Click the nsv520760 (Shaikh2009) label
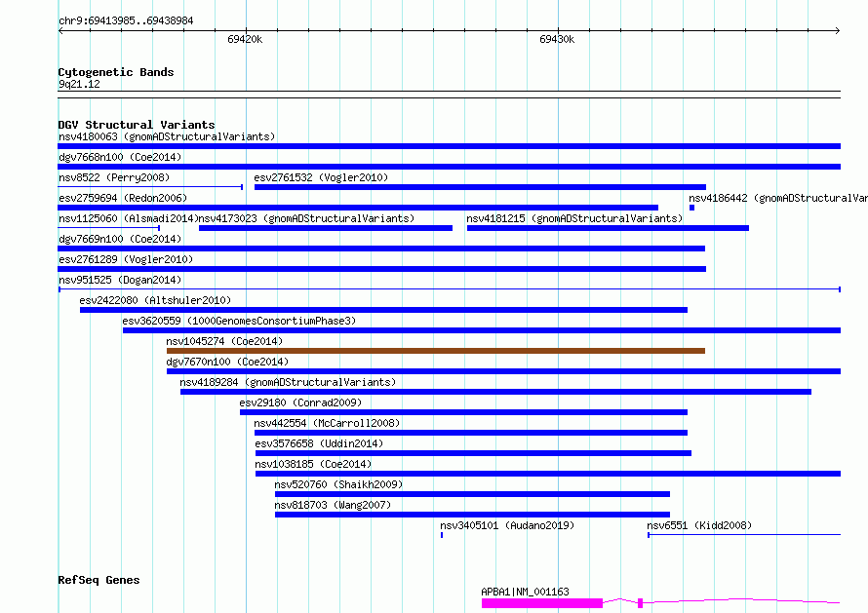The image size is (868, 613). pyautogui.click(x=338, y=484)
